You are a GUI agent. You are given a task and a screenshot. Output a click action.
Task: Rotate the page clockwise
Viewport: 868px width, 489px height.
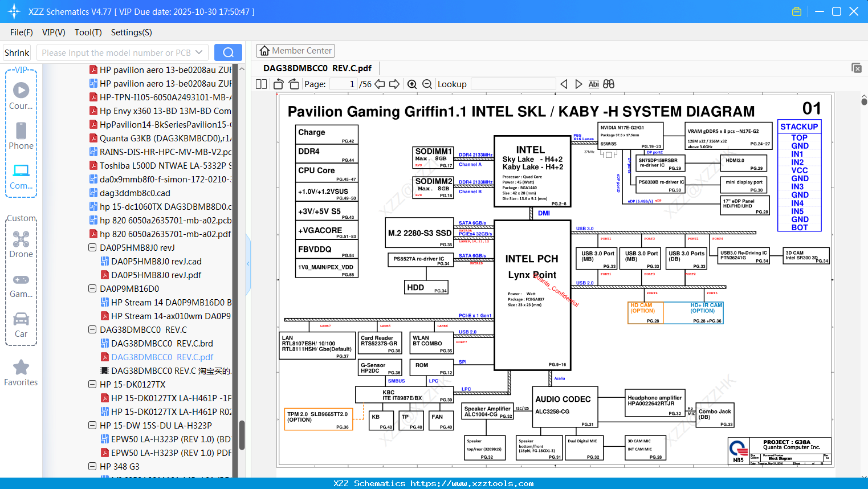pos(294,84)
